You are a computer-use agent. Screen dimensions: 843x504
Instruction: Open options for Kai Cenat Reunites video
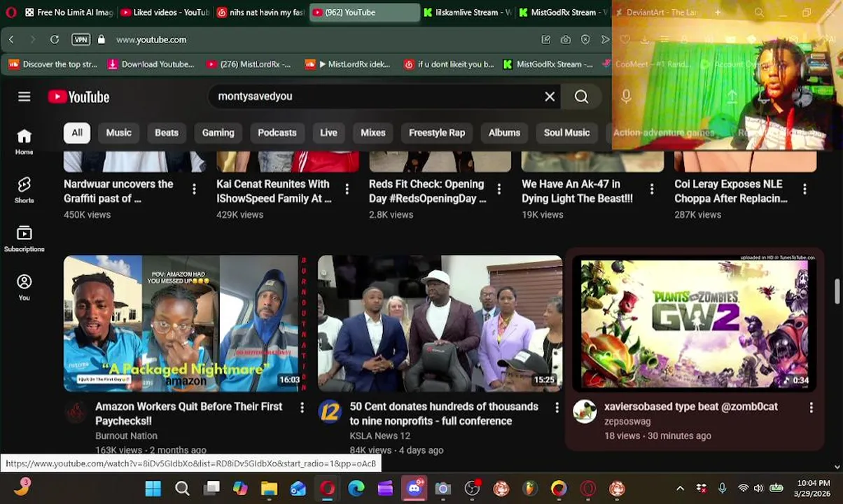[347, 189]
